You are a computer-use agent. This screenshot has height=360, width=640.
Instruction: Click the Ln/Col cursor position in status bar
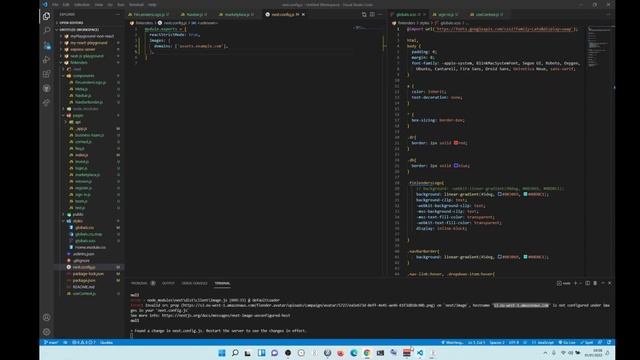(x=476, y=342)
